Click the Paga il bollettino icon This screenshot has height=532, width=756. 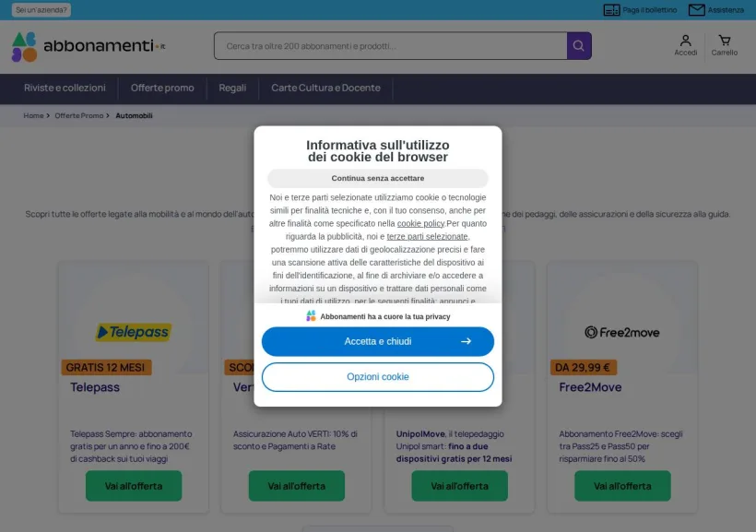coord(612,9)
